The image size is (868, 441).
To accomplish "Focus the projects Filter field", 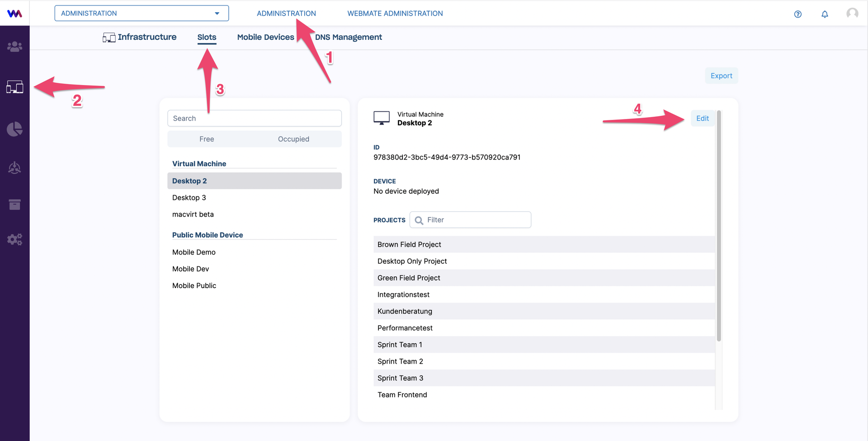I will tap(470, 220).
